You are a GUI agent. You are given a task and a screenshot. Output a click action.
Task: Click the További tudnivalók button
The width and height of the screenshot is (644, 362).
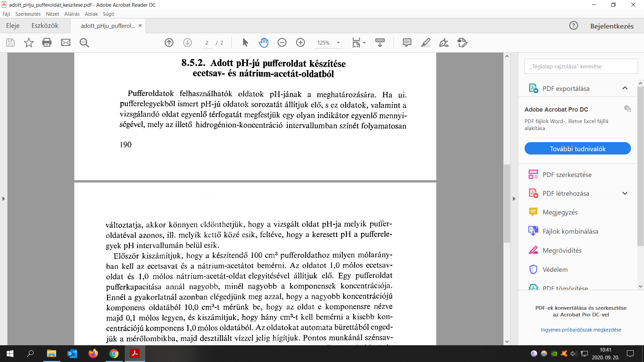[577, 148]
